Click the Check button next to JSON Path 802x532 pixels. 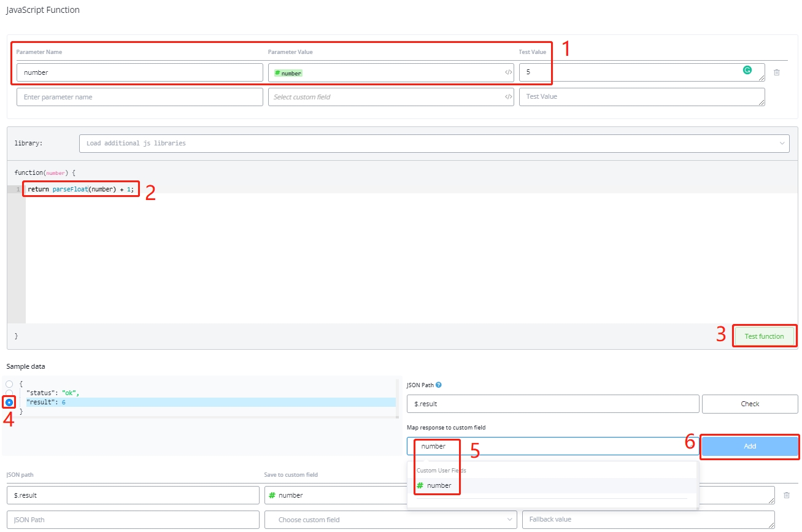point(750,404)
